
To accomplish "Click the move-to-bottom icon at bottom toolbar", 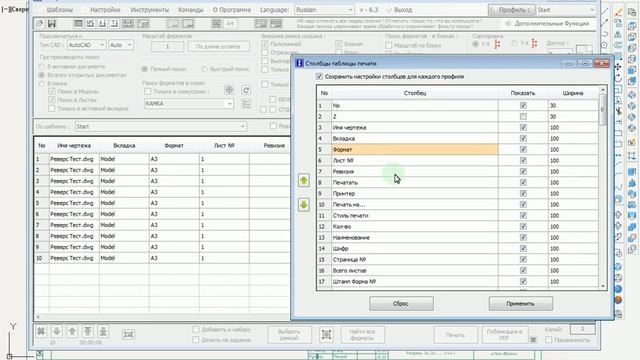I will tap(103, 331).
